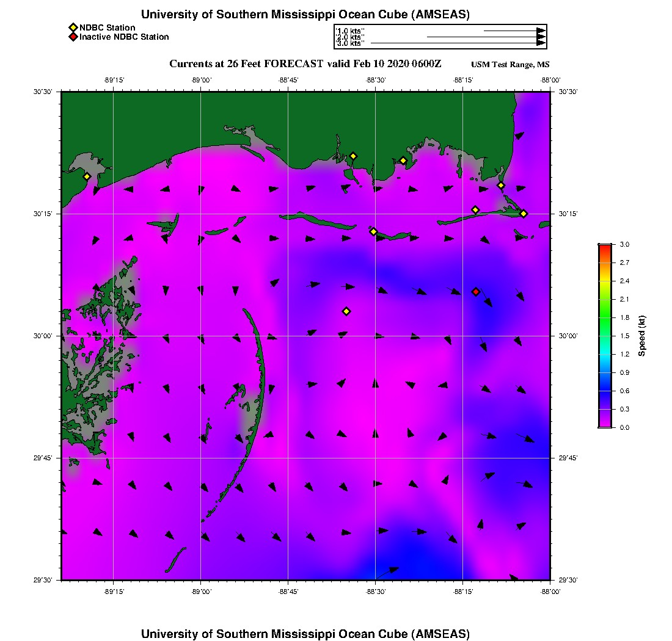The image size is (672, 641).
Task: Click the southernmost yellow station marker in open water
Action: click(346, 311)
